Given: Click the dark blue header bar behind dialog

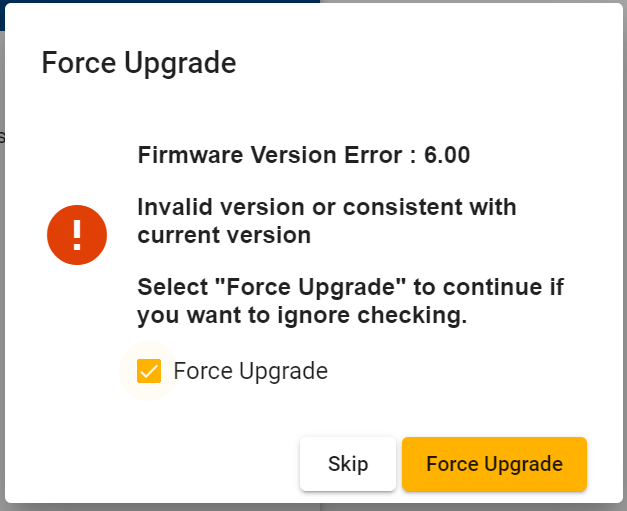Looking at the screenshot, I should pos(160,1).
